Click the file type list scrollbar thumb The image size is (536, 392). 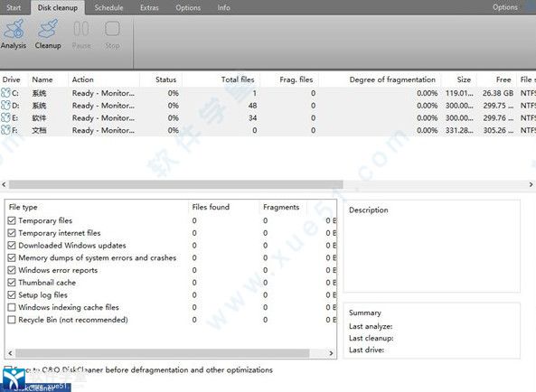click(163, 353)
